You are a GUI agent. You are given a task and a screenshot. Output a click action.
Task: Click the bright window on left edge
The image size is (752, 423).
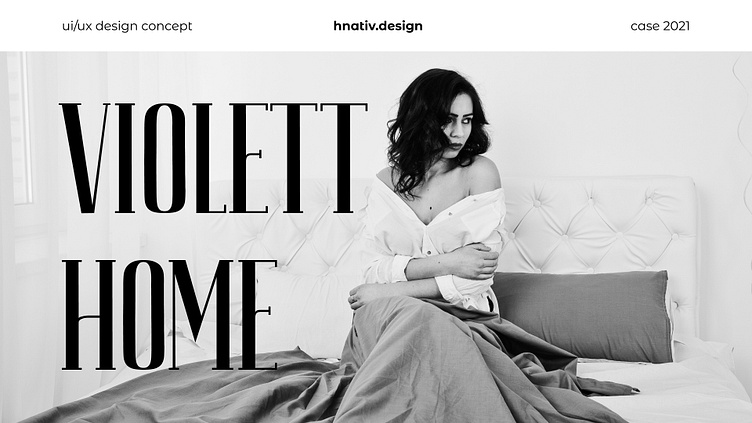20,127
